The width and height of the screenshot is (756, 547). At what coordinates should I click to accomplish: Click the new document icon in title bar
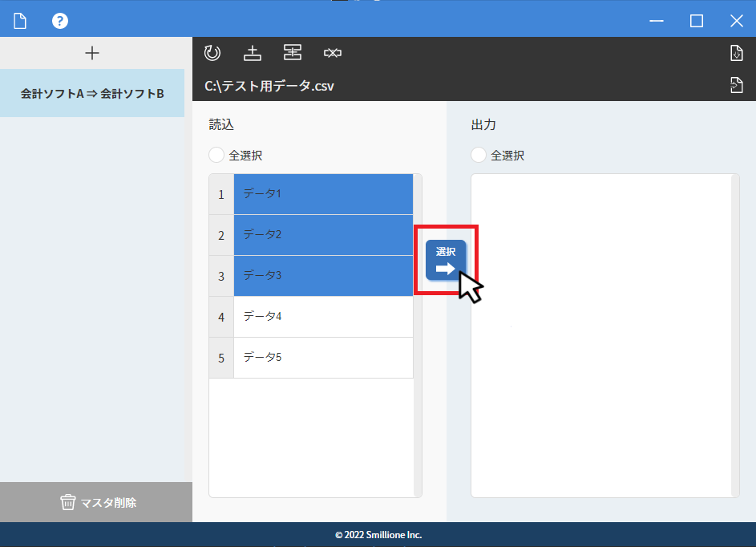(x=20, y=21)
